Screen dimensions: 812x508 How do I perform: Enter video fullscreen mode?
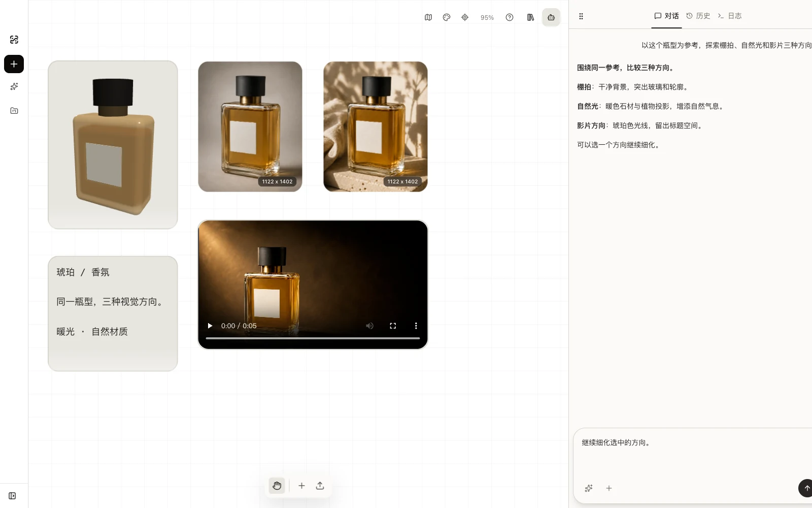pos(393,326)
